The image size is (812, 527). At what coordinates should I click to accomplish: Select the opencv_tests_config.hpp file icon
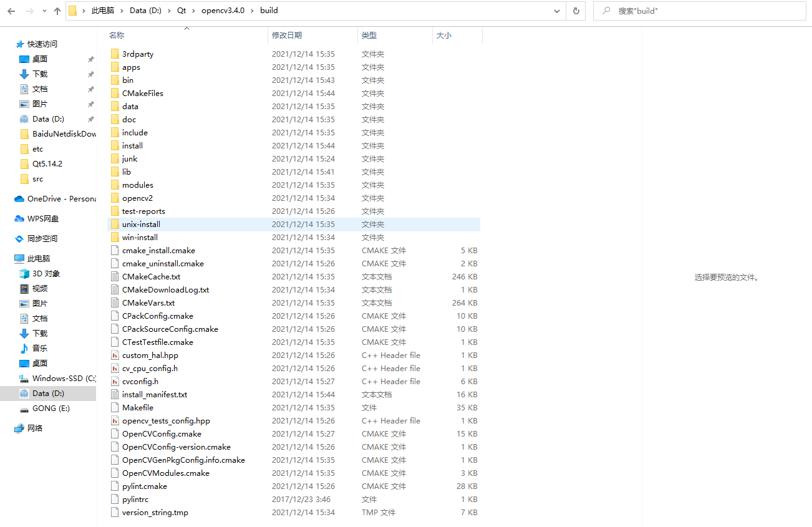(115, 421)
